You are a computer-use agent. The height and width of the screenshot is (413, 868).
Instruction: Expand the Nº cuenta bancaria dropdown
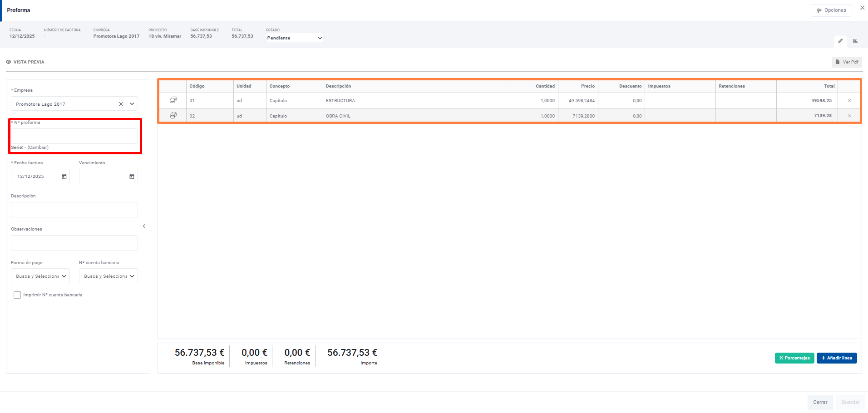coord(108,276)
